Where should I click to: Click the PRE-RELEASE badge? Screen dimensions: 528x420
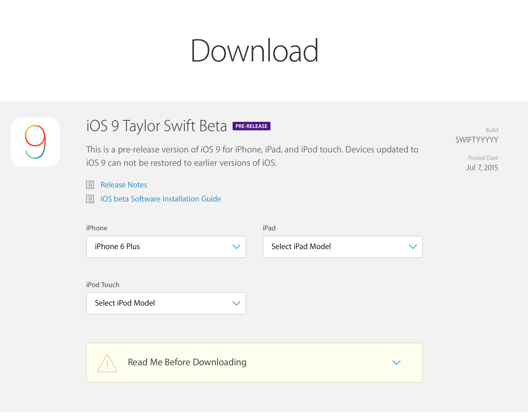[251, 126]
